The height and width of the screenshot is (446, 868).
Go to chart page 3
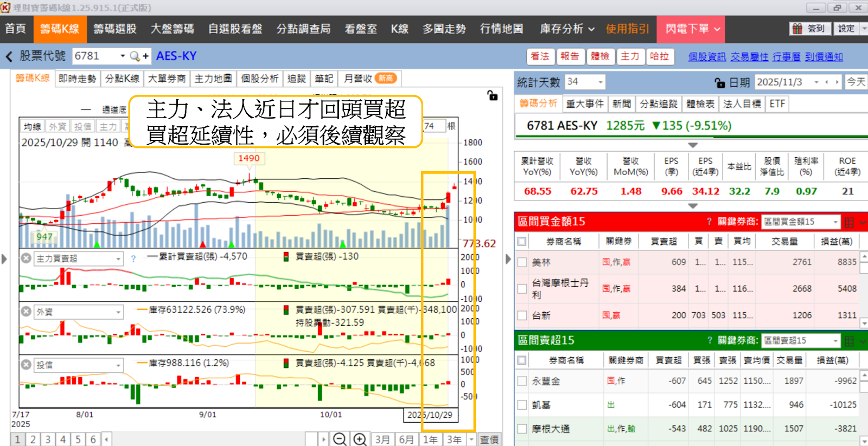click(x=48, y=439)
